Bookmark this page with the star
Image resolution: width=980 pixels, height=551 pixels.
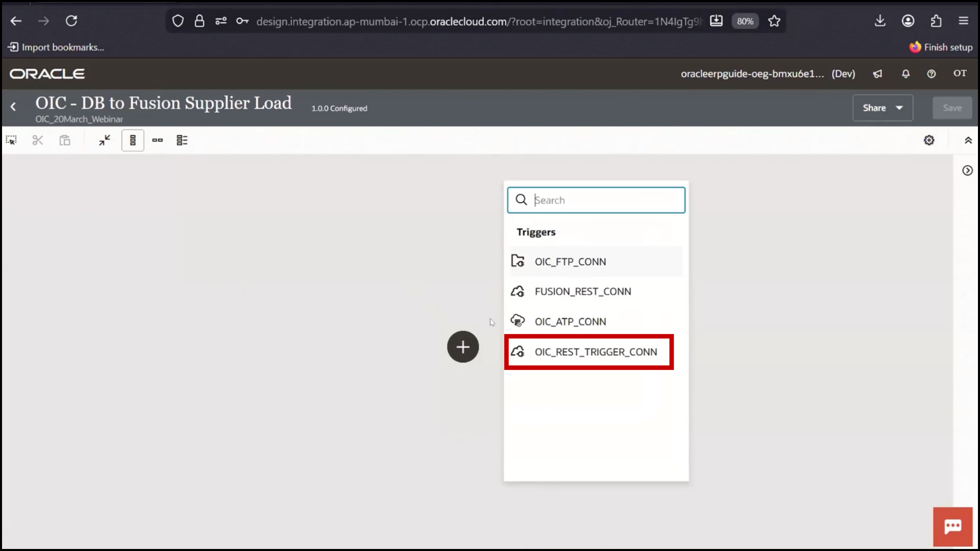(774, 21)
